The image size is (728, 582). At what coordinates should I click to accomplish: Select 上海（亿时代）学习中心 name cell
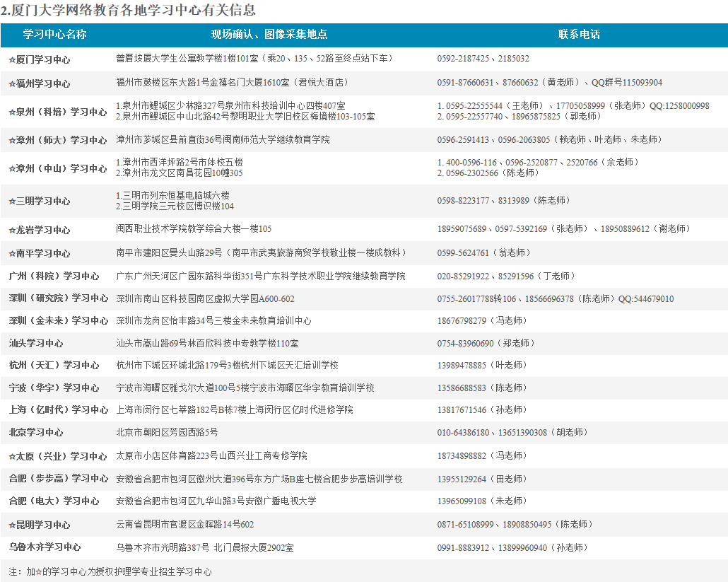click(59, 409)
